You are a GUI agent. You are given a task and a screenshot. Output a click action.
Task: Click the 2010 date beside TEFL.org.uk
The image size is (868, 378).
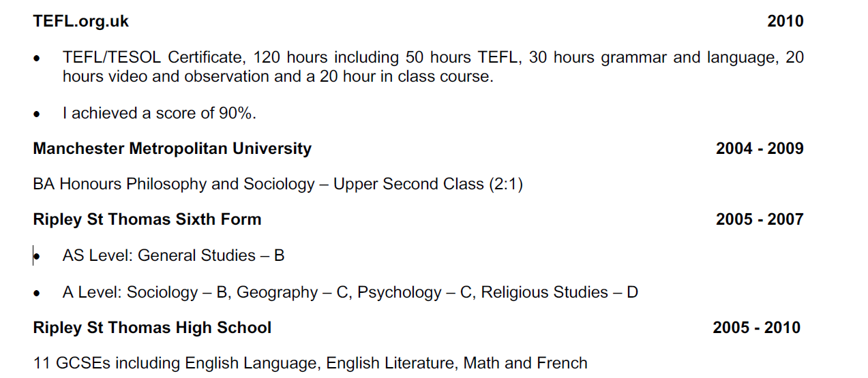click(785, 21)
